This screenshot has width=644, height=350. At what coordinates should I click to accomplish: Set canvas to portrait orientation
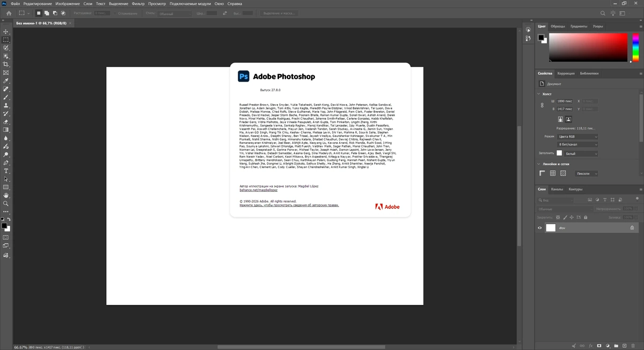click(x=559, y=119)
